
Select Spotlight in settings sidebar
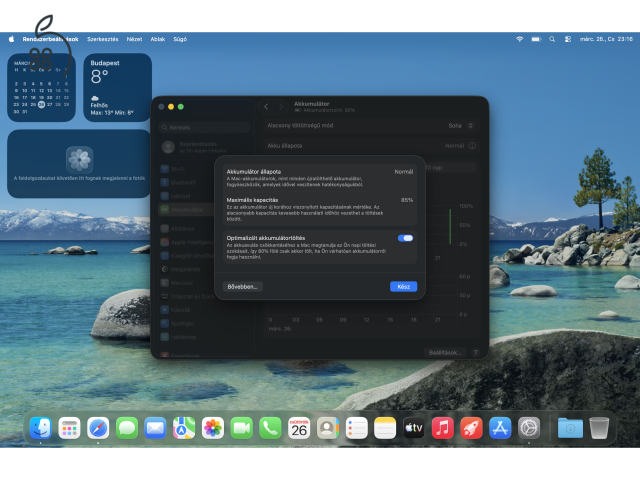coord(186,323)
